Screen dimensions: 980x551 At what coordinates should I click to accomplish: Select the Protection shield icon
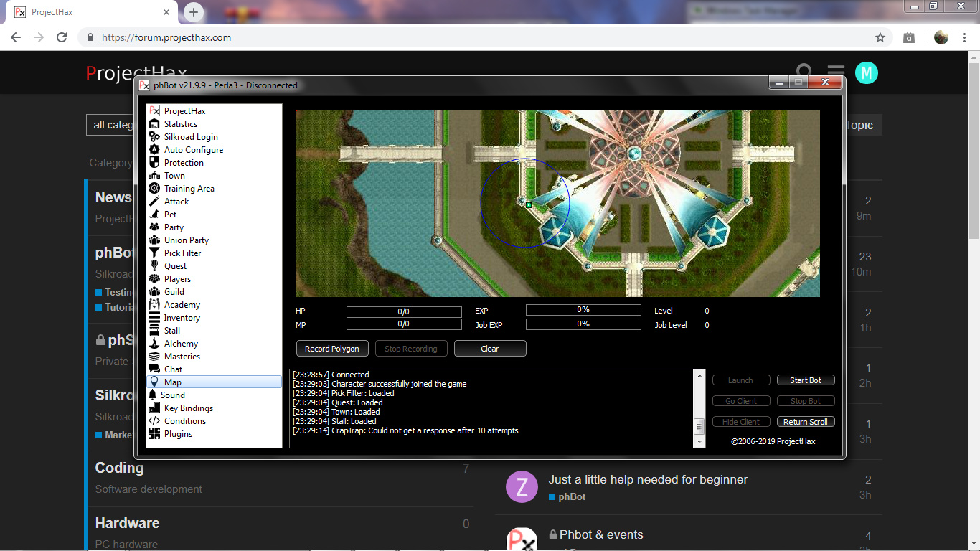point(154,163)
